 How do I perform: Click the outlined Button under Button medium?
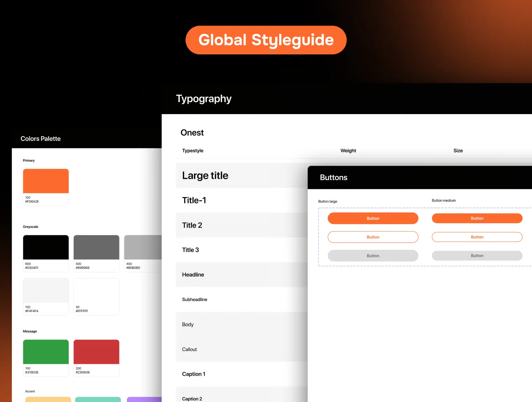(x=477, y=237)
